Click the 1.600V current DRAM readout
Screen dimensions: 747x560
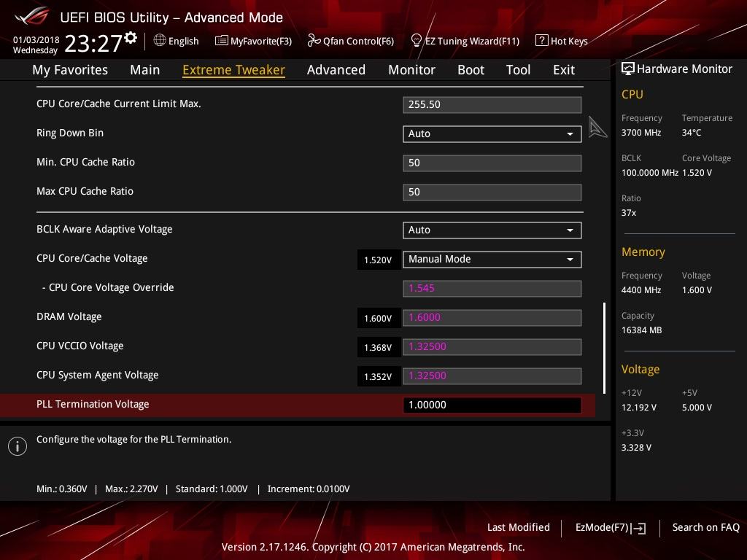click(379, 318)
